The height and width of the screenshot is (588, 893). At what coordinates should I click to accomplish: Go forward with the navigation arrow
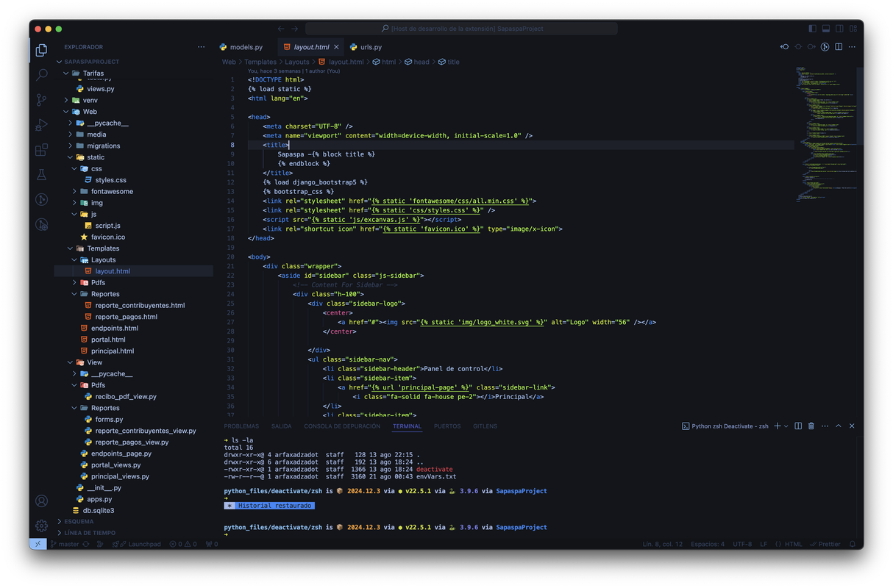click(x=295, y=29)
